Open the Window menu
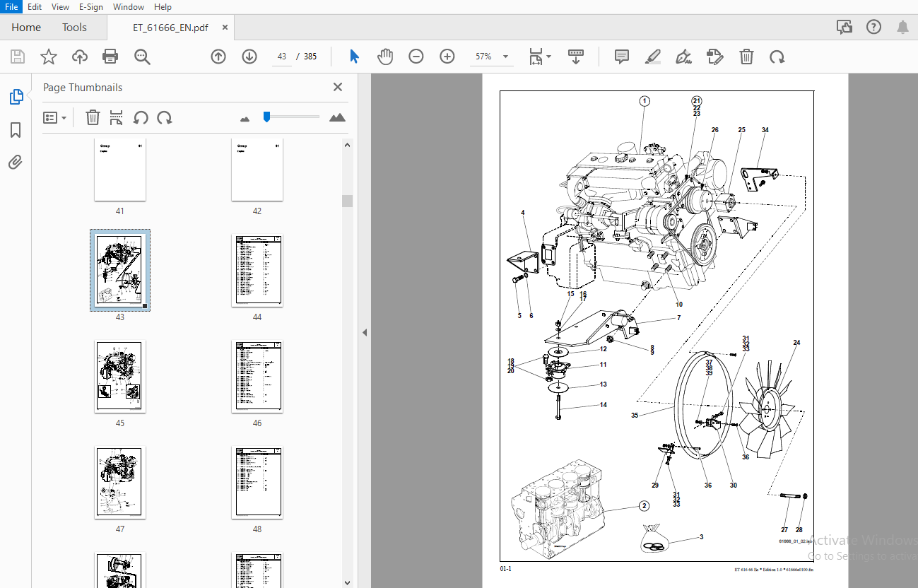This screenshot has width=918, height=588. point(129,6)
